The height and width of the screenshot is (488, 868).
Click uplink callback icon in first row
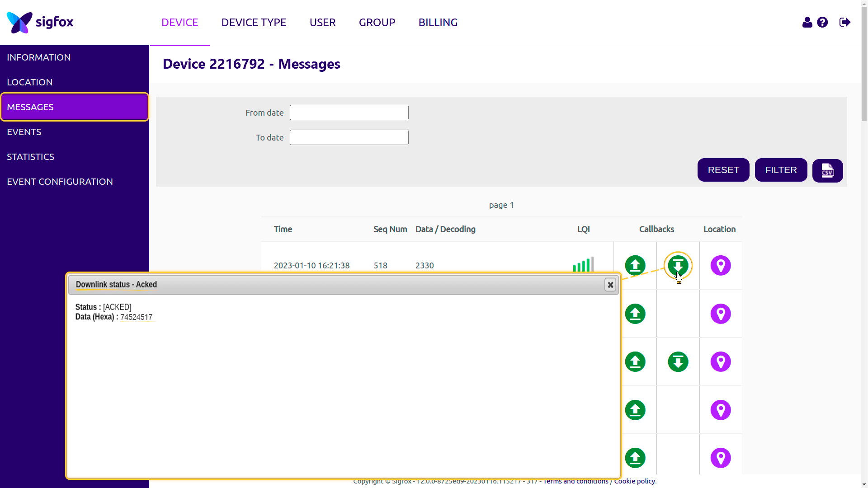point(635,266)
